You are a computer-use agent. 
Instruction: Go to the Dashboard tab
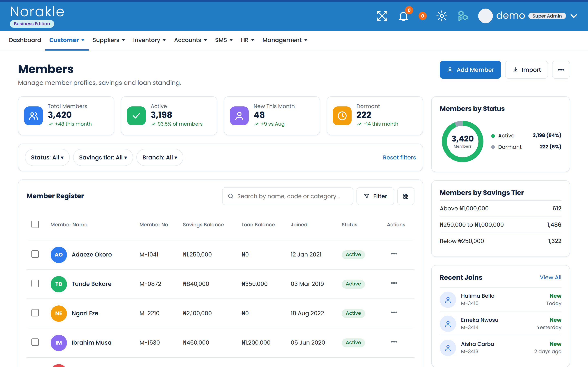tap(25, 40)
